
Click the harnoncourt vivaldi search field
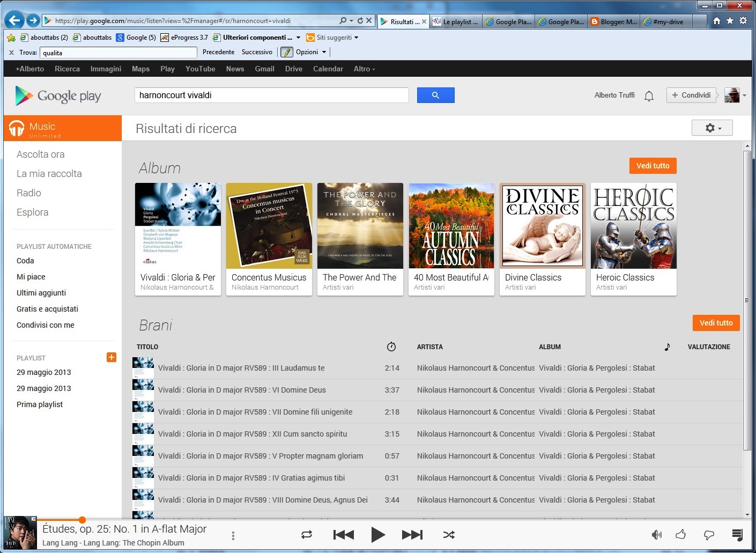pos(271,95)
